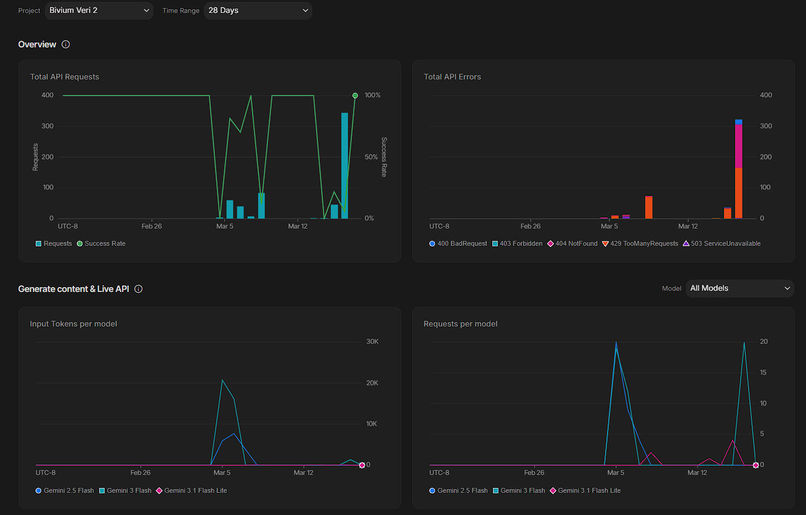Toggle Gemini 3.1 Flash Lite in Requests per model legend
The height and width of the screenshot is (515, 806).
(x=585, y=491)
